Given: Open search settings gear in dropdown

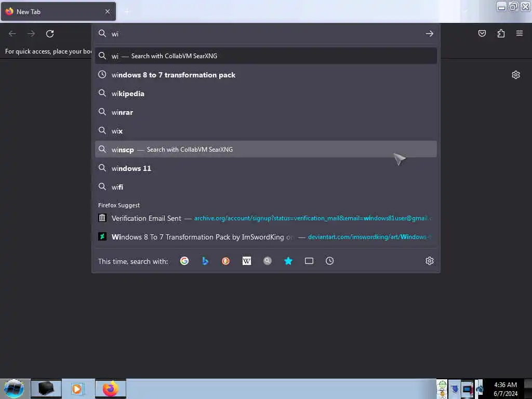Looking at the screenshot, I should (x=430, y=261).
